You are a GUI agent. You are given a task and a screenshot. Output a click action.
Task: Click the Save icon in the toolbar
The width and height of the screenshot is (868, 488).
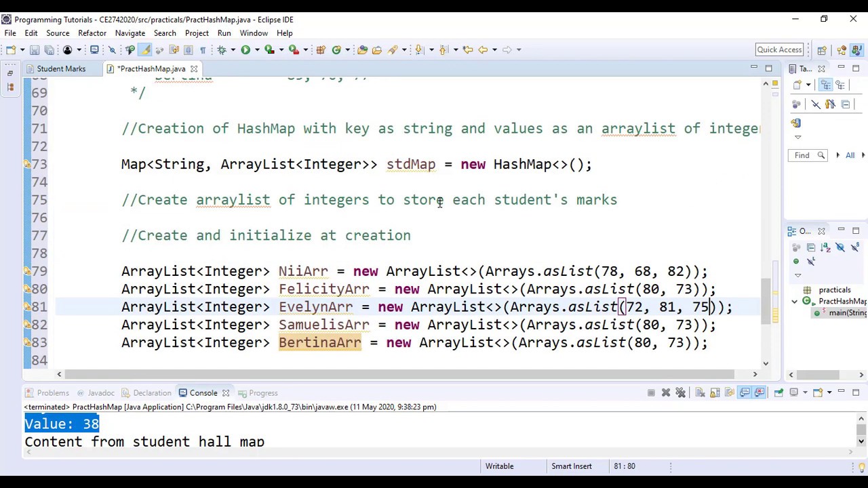[x=35, y=49]
